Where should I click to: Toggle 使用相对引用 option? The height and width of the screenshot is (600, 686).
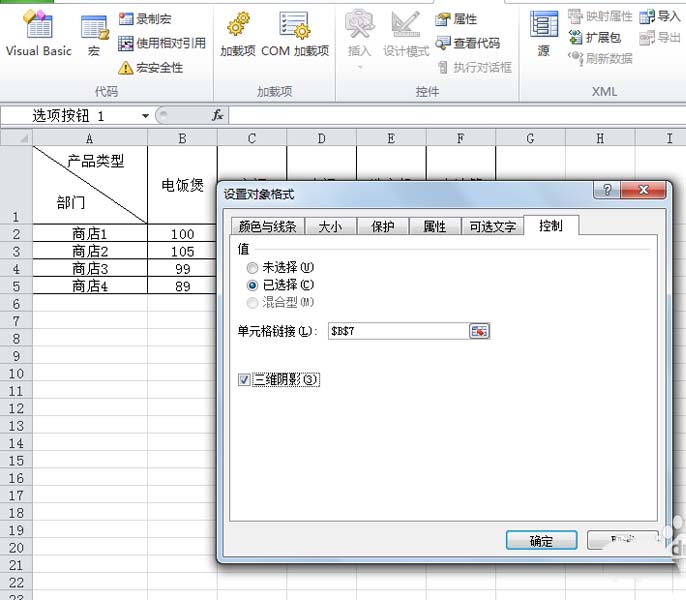162,43
